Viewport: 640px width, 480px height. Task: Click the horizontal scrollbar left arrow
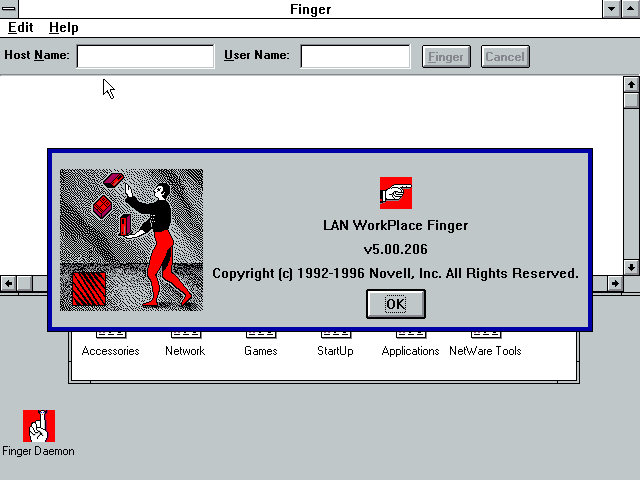[x=8, y=283]
